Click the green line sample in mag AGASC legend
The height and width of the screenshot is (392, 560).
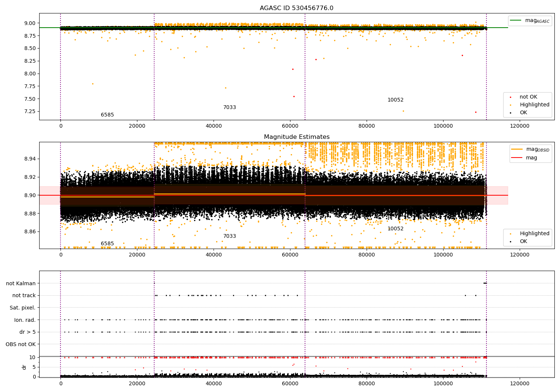[516, 21]
